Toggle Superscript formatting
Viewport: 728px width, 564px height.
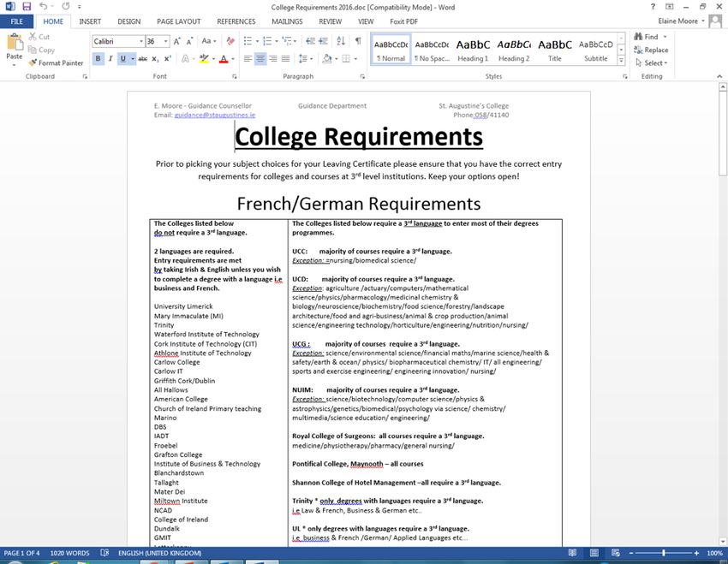tap(168, 58)
